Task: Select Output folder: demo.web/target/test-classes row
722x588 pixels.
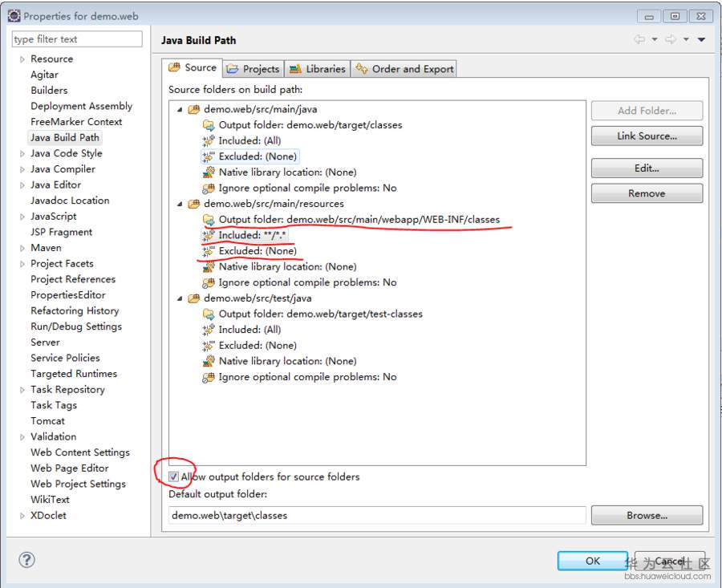Action: point(320,314)
